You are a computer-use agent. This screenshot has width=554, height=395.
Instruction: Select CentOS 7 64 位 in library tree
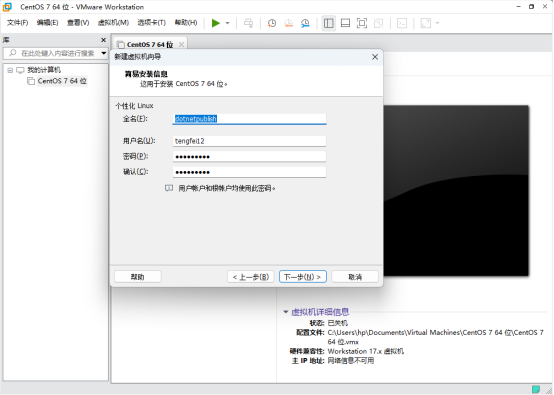pos(62,81)
